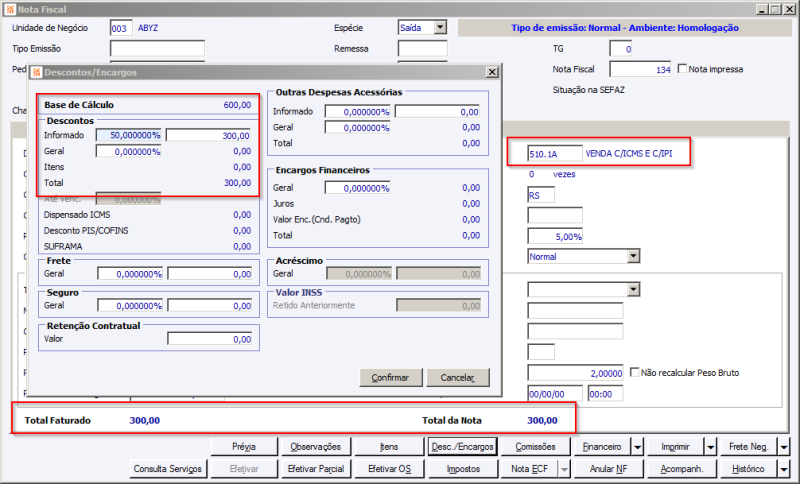Click Encargos Financeiros Geral percentage field
Screen dimensions: 800x484
(x=358, y=188)
